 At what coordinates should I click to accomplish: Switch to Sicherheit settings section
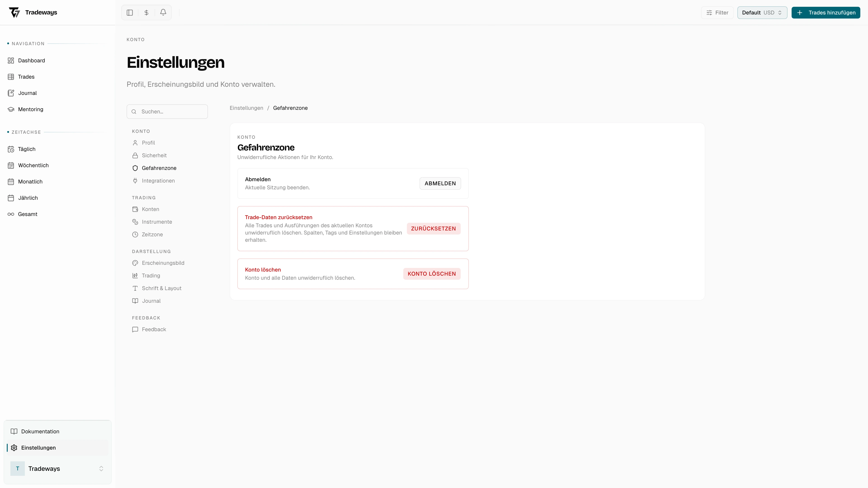[x=154, y=155]
